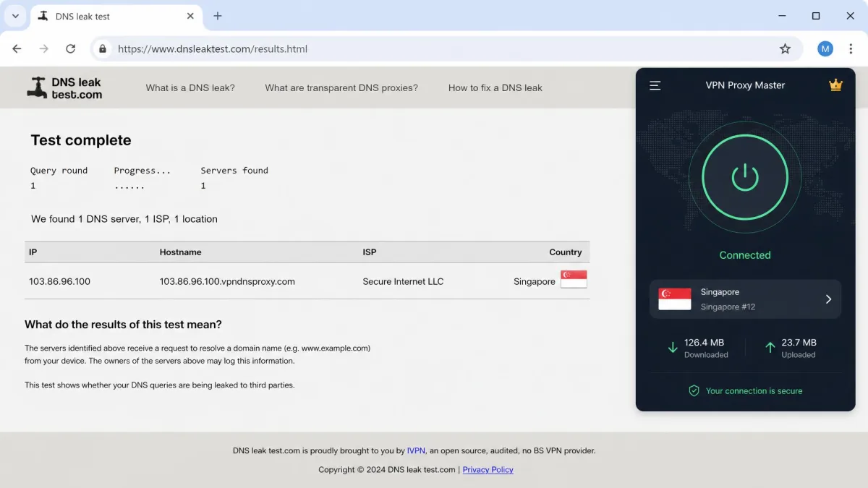The height and width of the screenshot is (488, 868).
Task: Click the 'Query round' label
Action: pos(59,171)
